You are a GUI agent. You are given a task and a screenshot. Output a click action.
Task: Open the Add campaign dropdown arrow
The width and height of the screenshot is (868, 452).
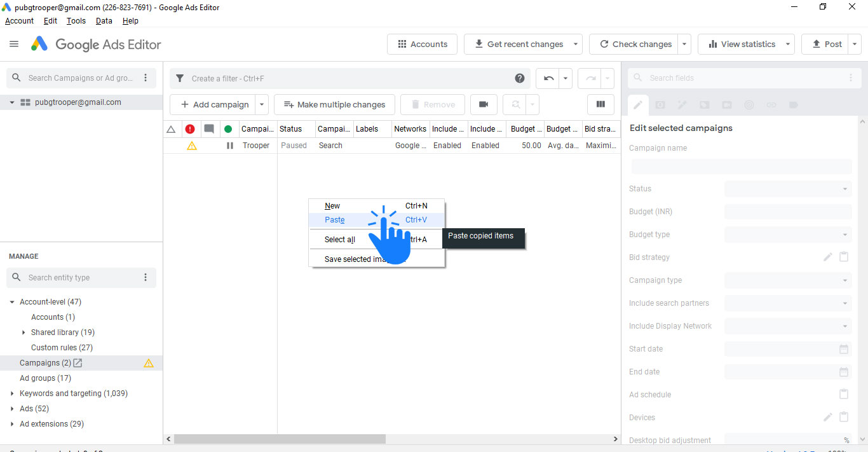pos(262,105)
